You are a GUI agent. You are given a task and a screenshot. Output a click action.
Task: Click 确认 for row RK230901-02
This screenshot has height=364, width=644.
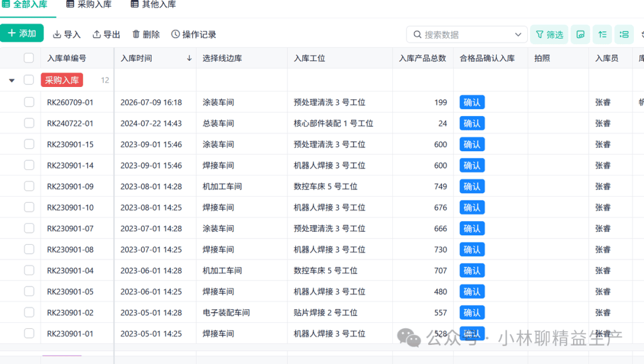472,313
